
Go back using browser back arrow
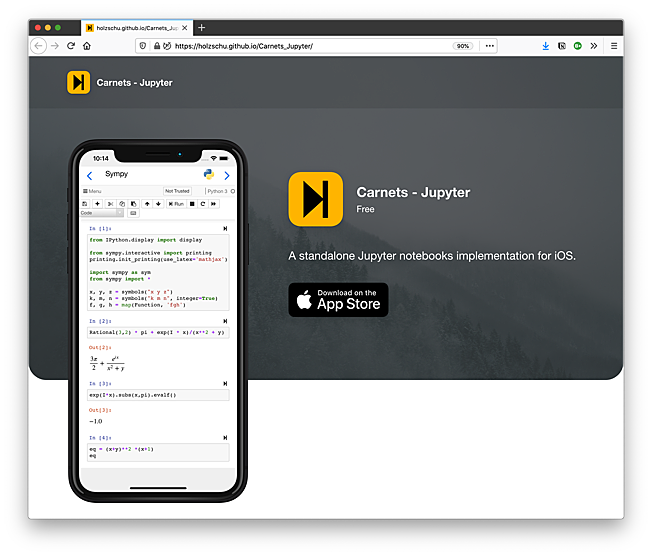38,46
